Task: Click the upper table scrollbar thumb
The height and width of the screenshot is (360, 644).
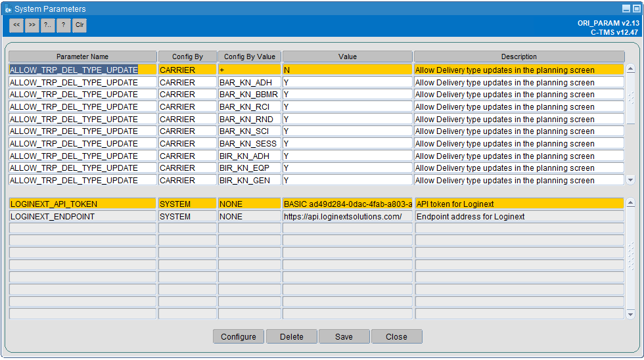Action: (630, 99)
